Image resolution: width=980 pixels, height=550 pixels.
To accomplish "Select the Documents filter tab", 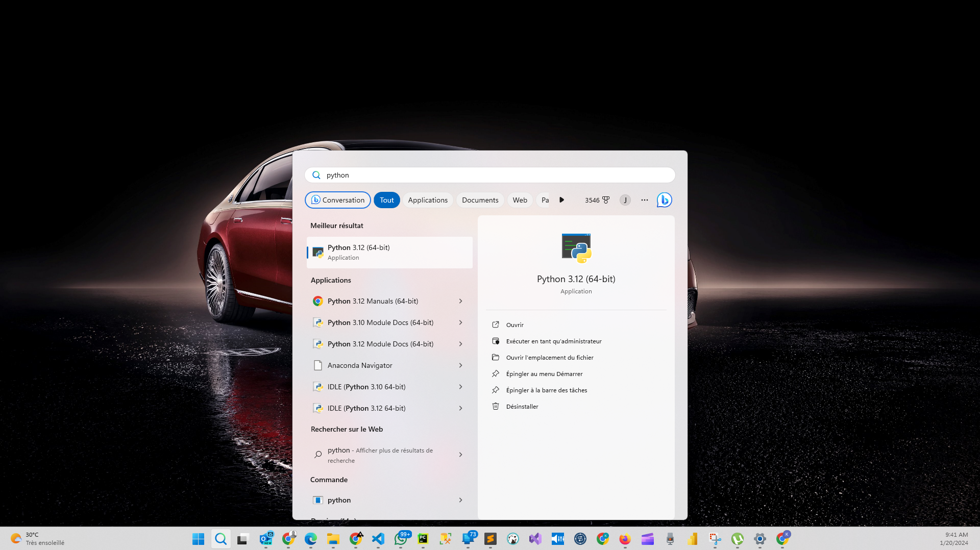I will point(480,200).
